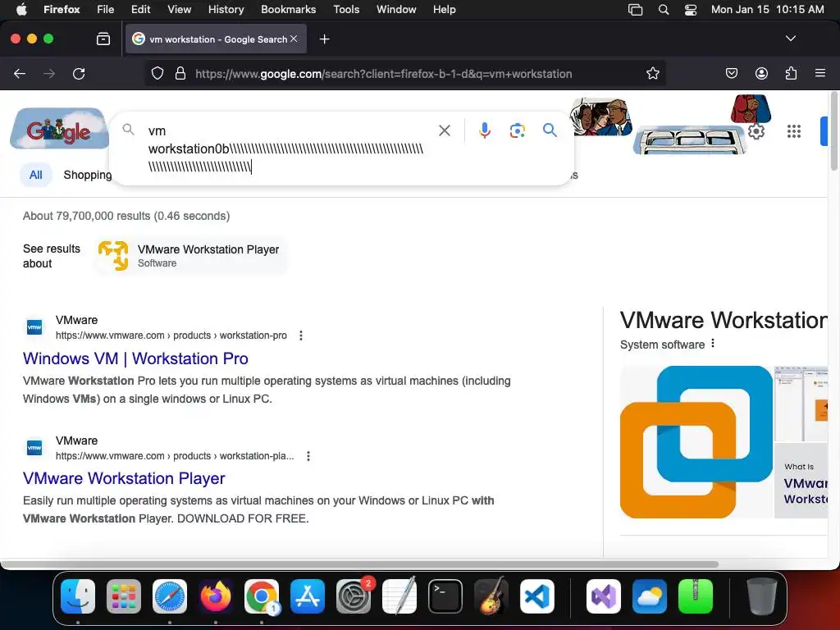Open the Pocket save icon
Image resolution: width=840 pixels, height=630 pixels.
pyautogui.click(x=731, y=73)
